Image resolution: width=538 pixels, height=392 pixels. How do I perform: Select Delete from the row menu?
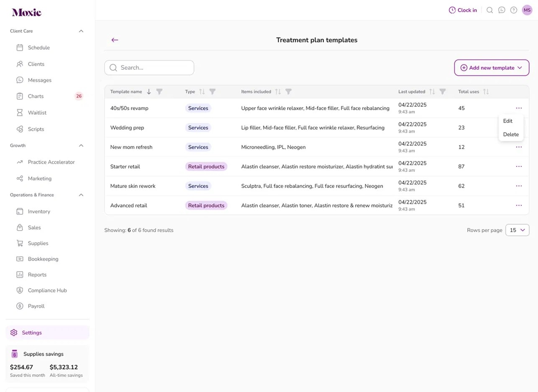pyautogui.click(x=511, y=134)
